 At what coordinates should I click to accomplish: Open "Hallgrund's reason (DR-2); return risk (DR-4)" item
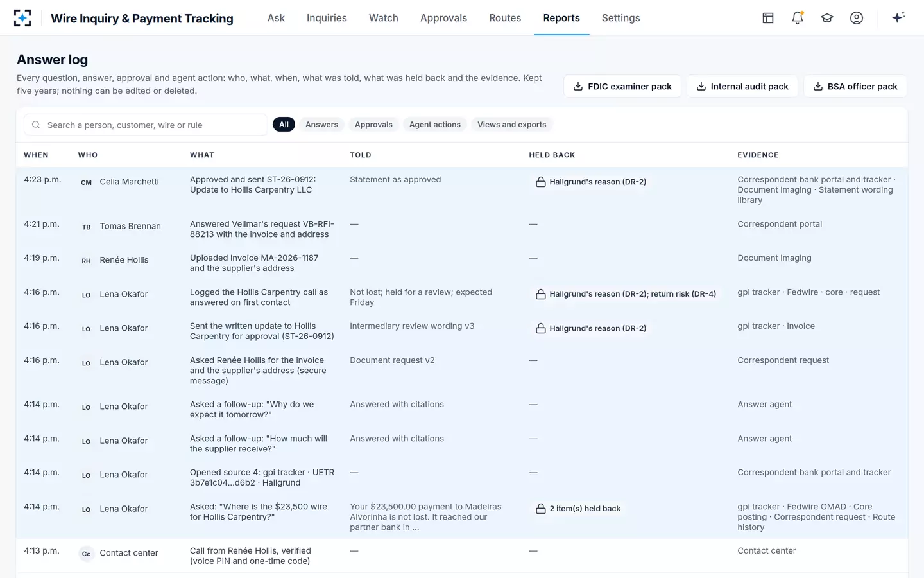coord(626,294)
